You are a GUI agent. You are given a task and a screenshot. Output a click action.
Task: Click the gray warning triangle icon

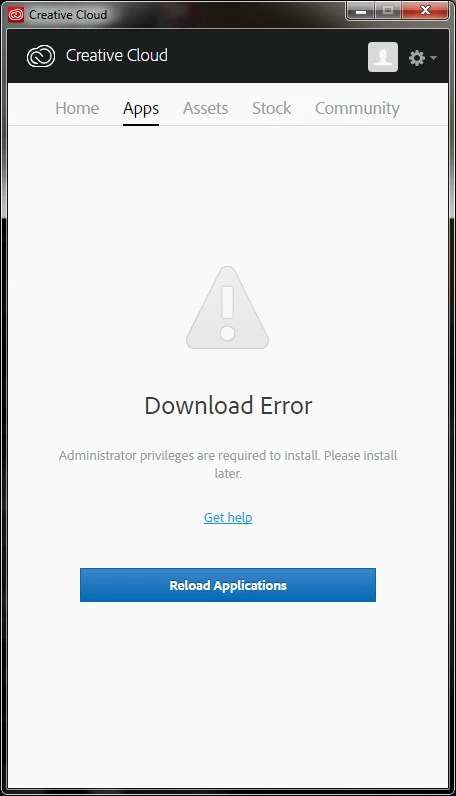pos(227,308)
